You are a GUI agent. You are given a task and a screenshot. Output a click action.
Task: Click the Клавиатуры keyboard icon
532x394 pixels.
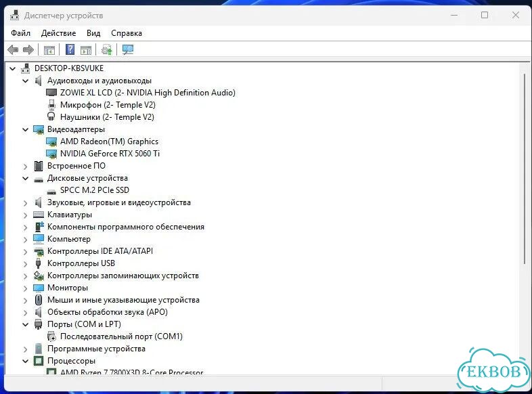[39, 215]
